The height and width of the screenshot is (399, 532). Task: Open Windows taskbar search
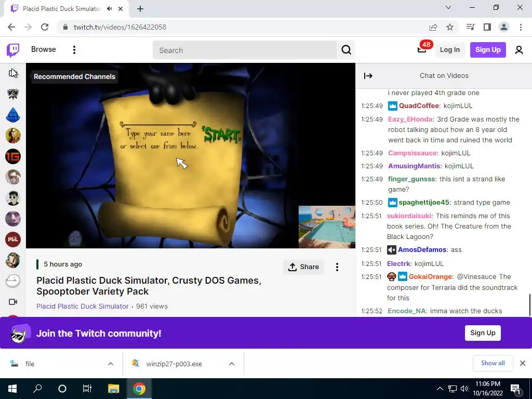[x=37, y=389]
